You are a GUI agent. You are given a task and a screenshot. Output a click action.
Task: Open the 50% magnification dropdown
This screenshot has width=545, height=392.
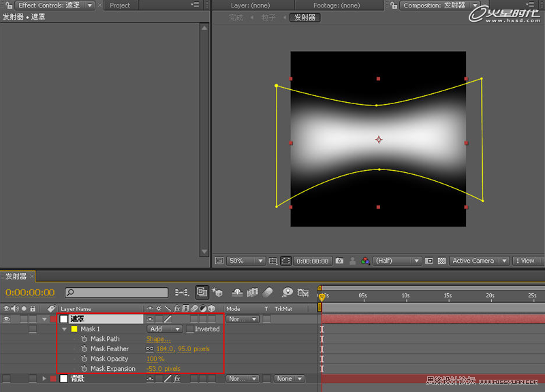click(246, 261)
